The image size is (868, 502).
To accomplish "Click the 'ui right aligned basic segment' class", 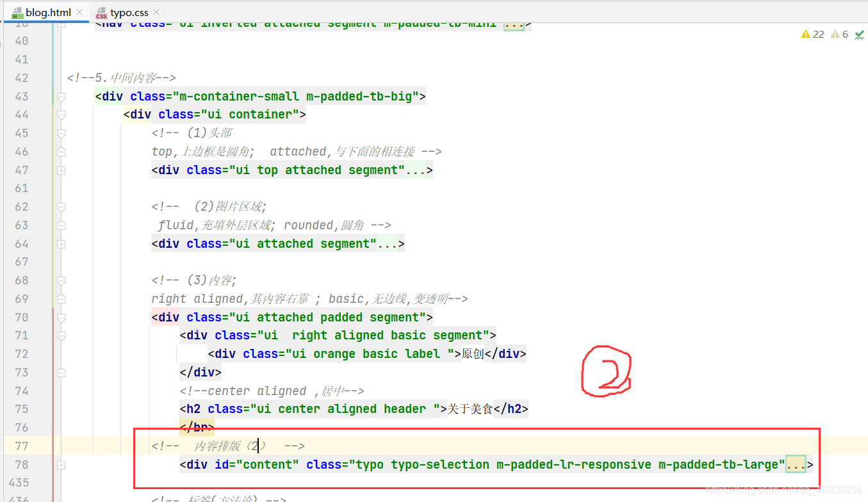I will (x=374, y=336).
